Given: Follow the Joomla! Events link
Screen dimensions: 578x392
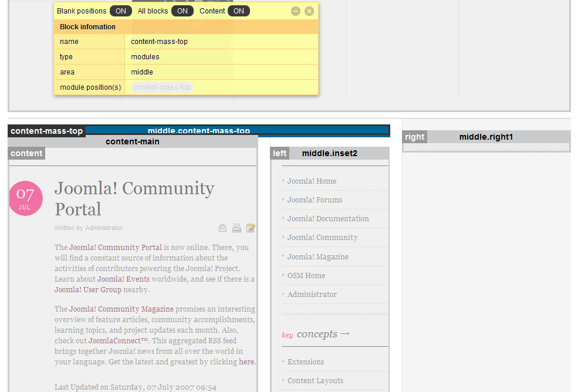Looking at the screenshot, I should pos(123,279).
